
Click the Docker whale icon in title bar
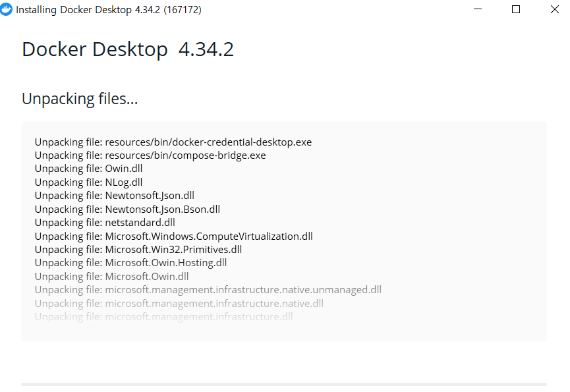coord(6,9)
